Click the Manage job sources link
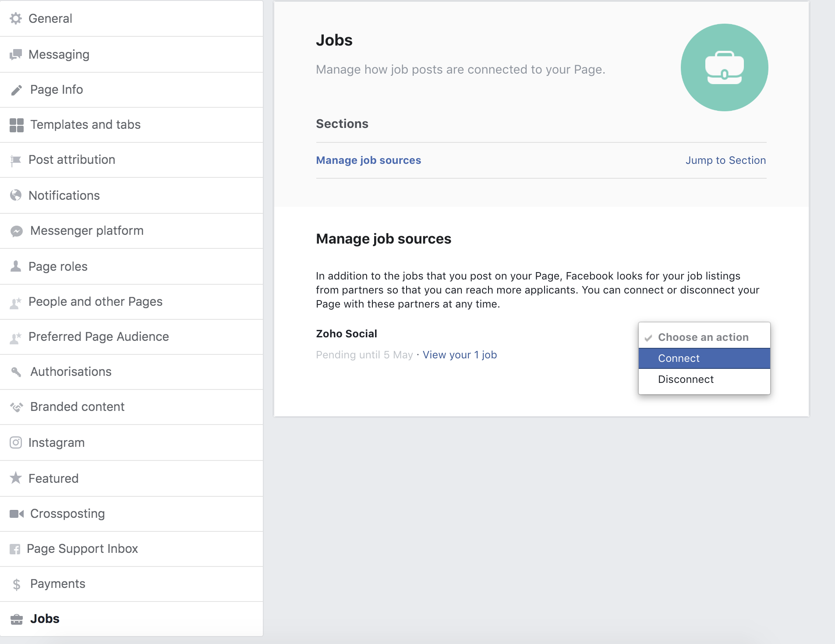 click(368, 160)
